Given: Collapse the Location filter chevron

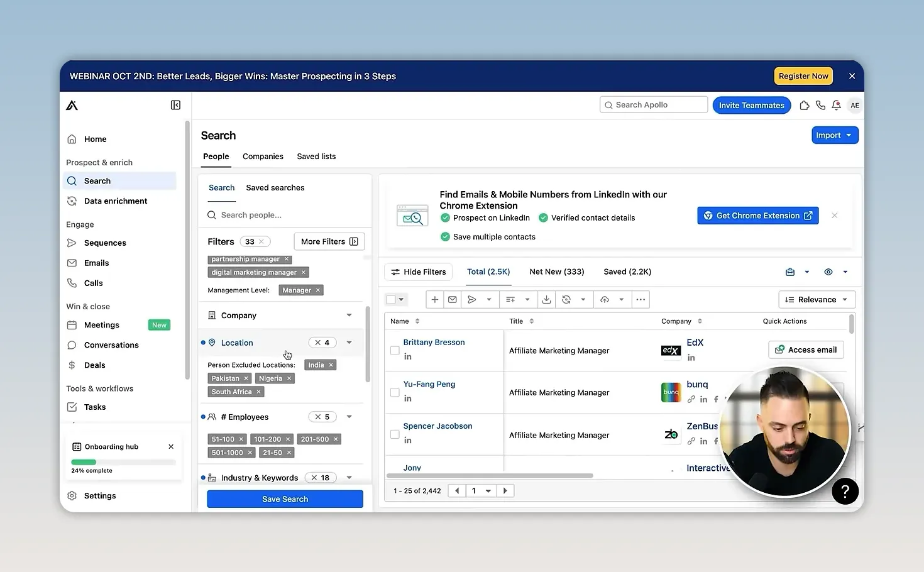Looking at the screenshot, I should click(349, 343).
